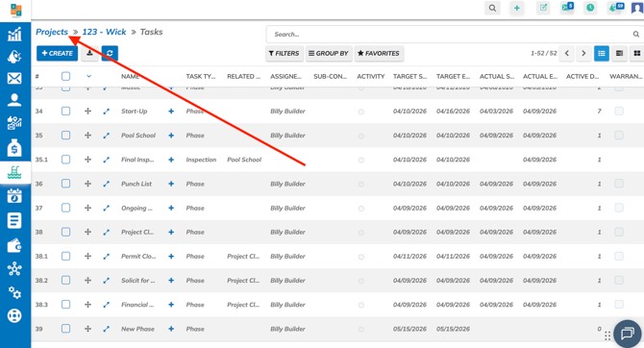Click activity clock on Punch List row
The height and width of the screenshot is (348, 644).
[361, 185]
